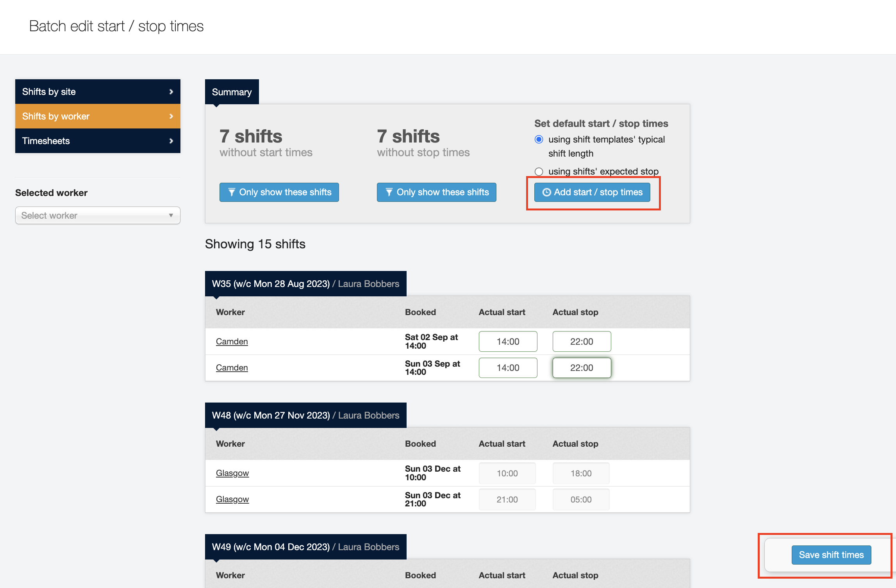This screenshot has width=896, height=588.
Task: Click the Sun 03 Sep actual stop 22:00 field
Action: [581, 368]
